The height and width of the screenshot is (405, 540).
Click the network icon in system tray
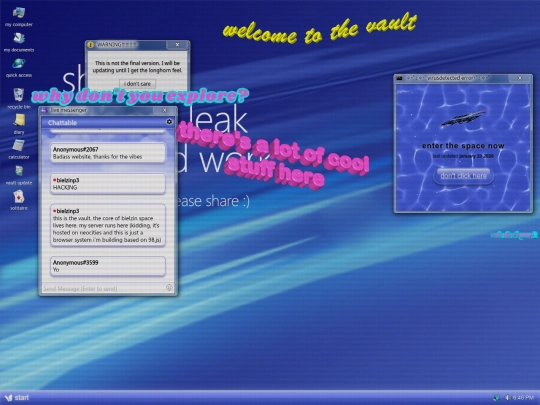click(x=496, y=398)
